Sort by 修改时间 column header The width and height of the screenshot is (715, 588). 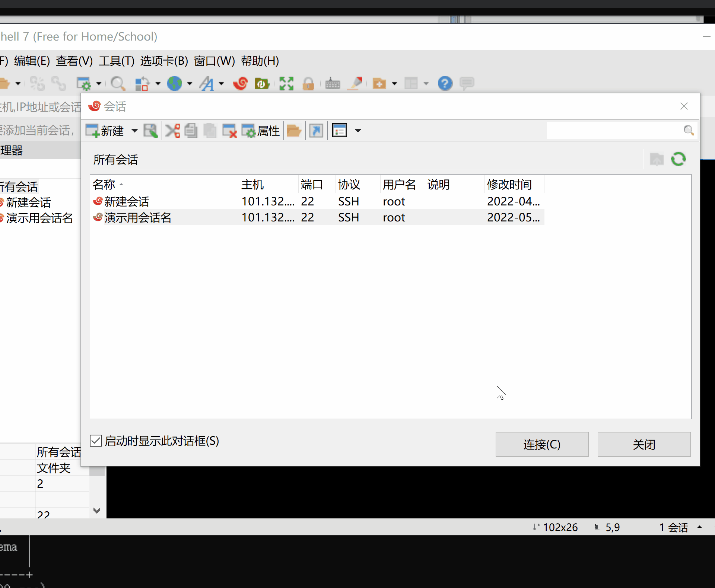pos(514,184)
